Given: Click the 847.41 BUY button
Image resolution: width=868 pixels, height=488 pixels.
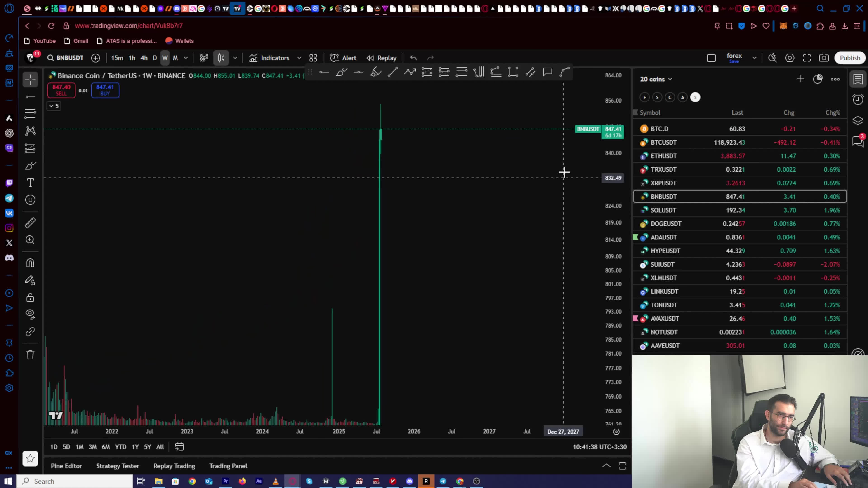Looking at the screenshot, I should (x=105, y=90).
